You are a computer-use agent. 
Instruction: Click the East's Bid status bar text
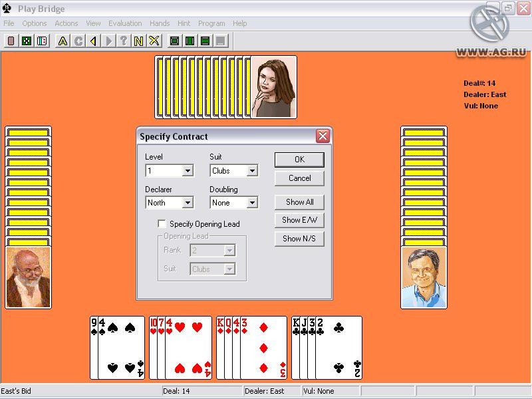click(x=15, y=391)
